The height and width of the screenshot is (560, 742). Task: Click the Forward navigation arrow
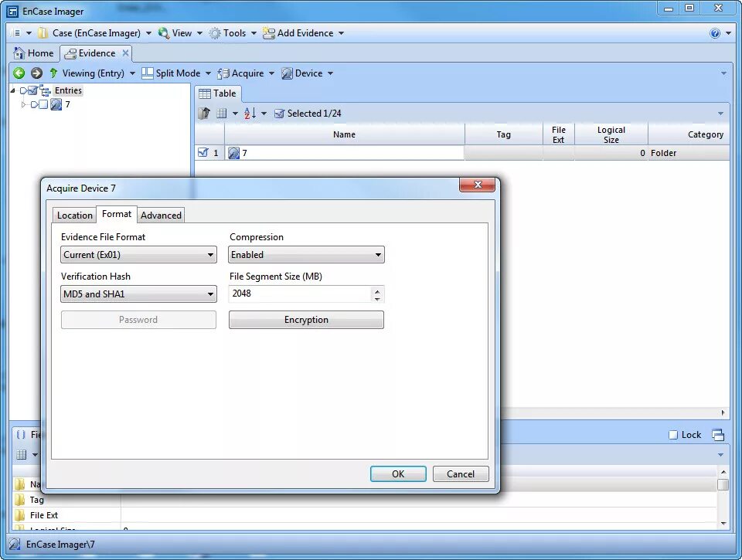coord(36,73)
